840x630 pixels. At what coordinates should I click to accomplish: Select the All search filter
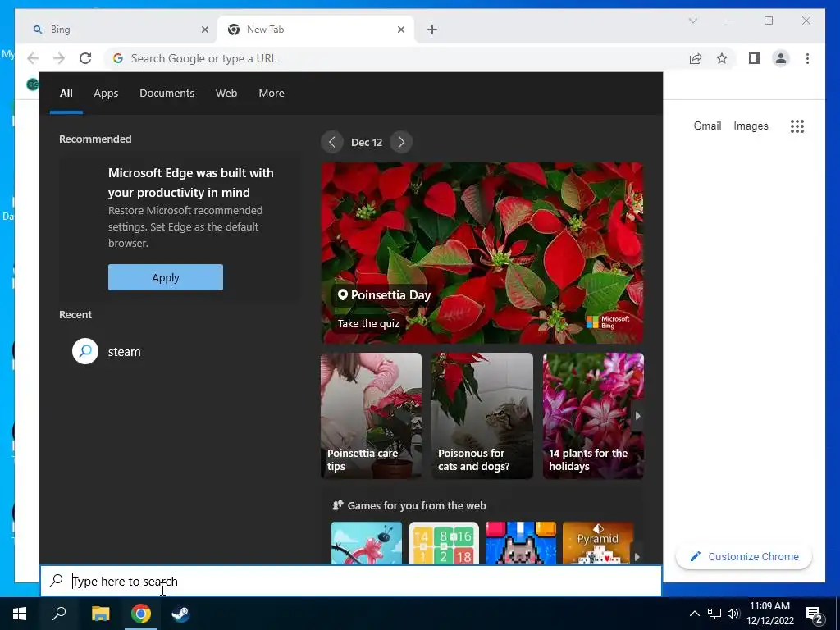coord(66,94)
